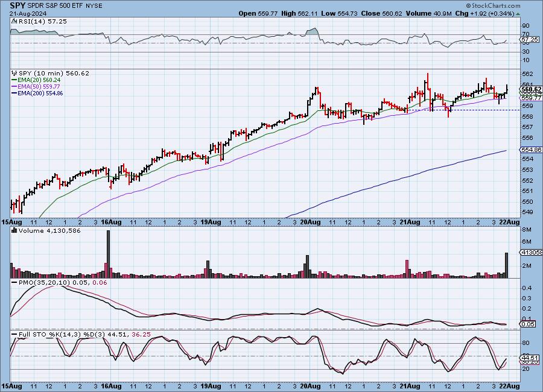Click the 0.4 label on PMO axis
This screenshot has width=543, height=392.
click(x=527, y=288)
